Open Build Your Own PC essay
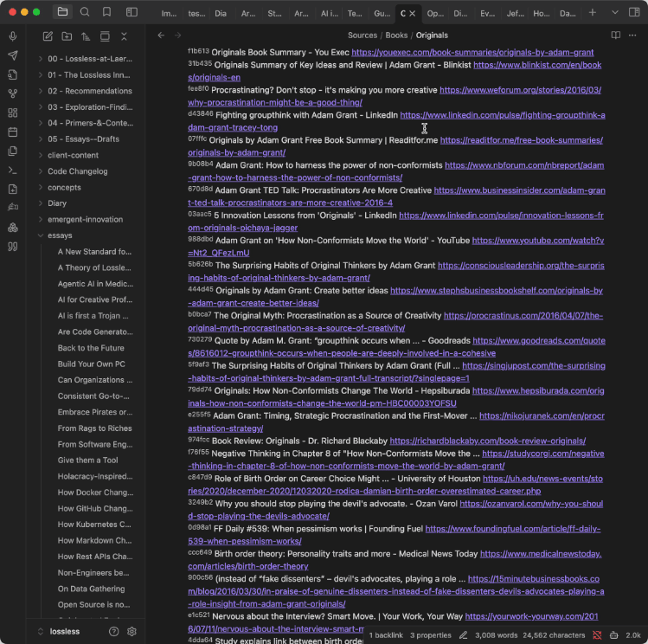Screen dimensions: 648x644 pos(92,364)
